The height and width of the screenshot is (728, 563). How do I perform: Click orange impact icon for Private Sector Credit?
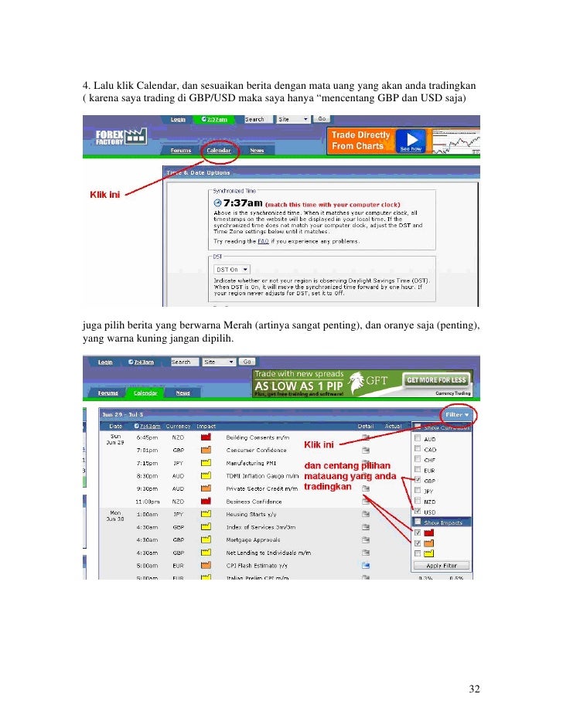pos(206,488)
